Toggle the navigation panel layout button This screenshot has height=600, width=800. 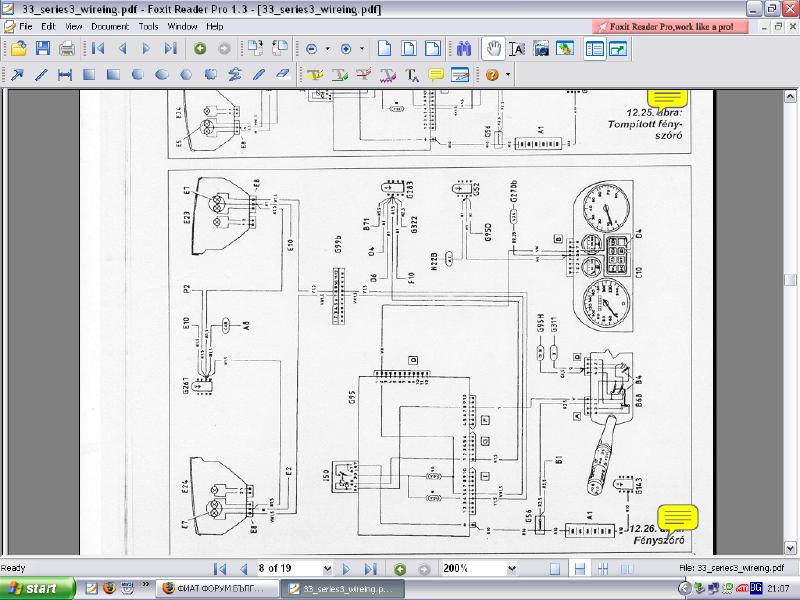point(594,48)
